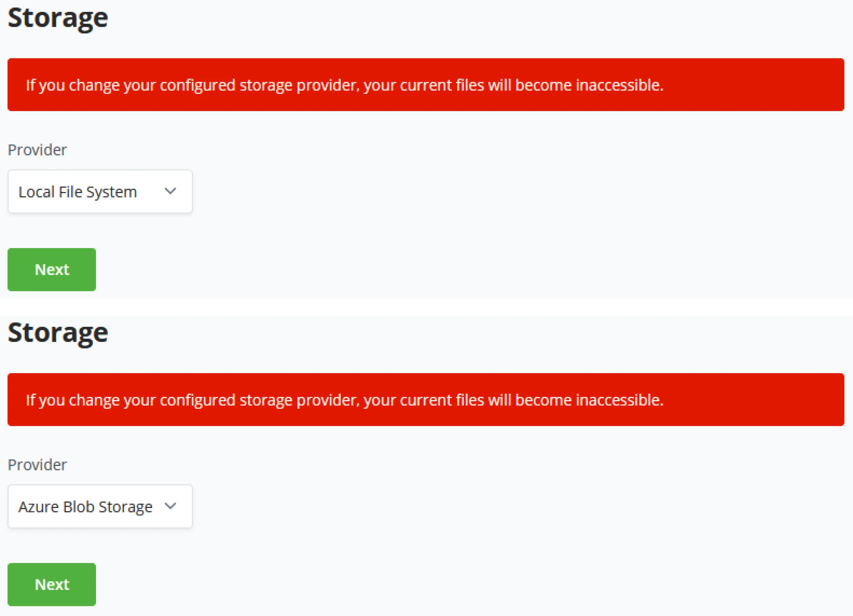
Task: Click the Provider label above Azure Blob Storage
Action: 37,465
